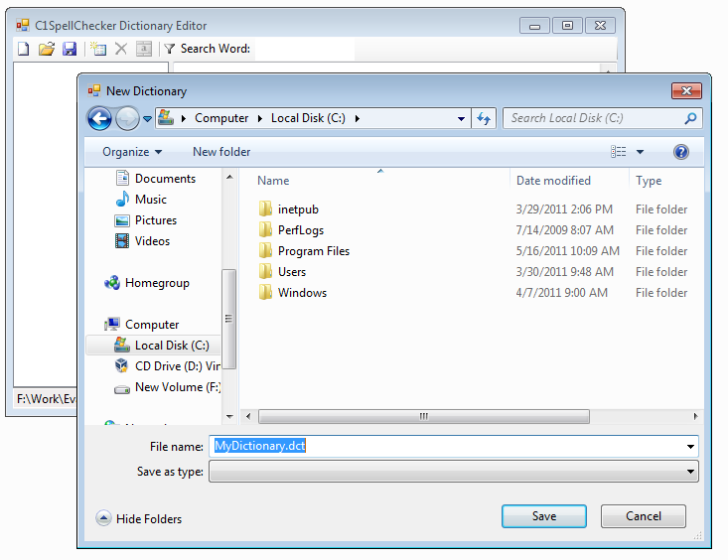This screenshot has width=728, height=560.
Task: Click the blue Help question mark icon
Action: (x=681, y=152)
